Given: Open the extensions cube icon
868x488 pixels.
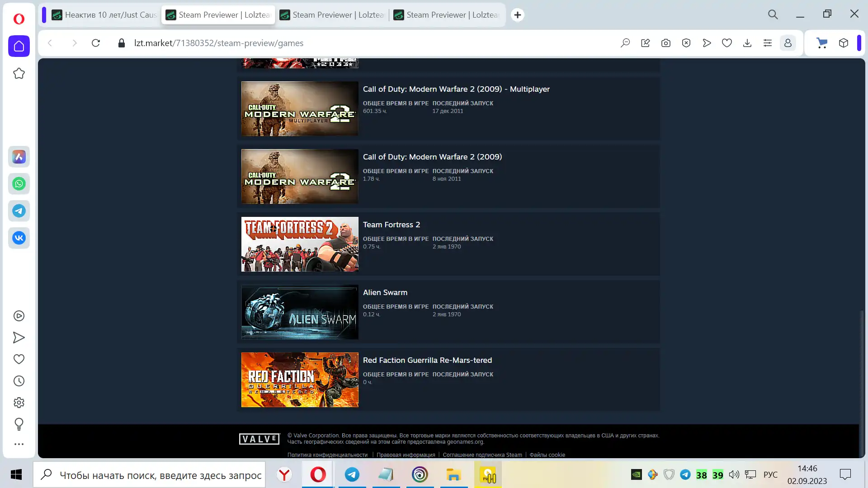Looking at the screenshot, I should (844, 43).
